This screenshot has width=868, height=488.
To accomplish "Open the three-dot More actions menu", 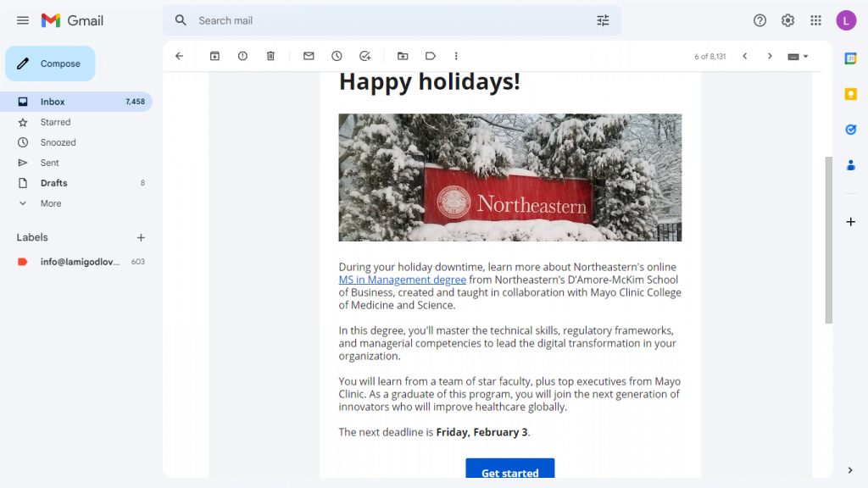I will coord(456,56).
